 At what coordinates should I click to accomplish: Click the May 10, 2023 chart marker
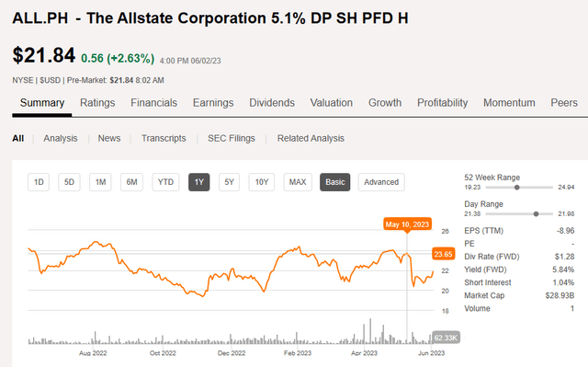tap(407, 224)
